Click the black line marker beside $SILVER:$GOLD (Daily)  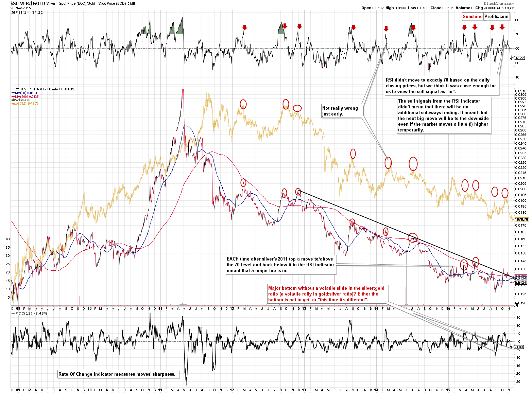(x=13, y=89)
